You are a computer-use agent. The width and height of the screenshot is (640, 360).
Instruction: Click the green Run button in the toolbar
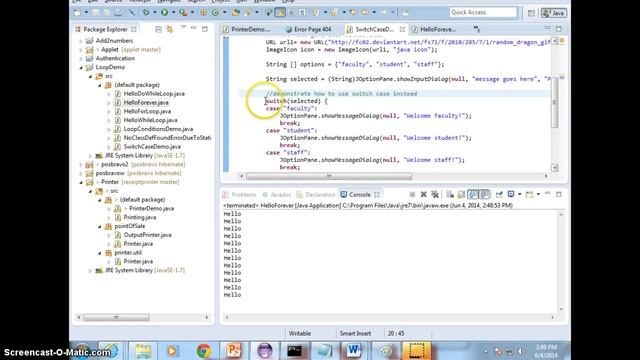(x=164, y=13)
